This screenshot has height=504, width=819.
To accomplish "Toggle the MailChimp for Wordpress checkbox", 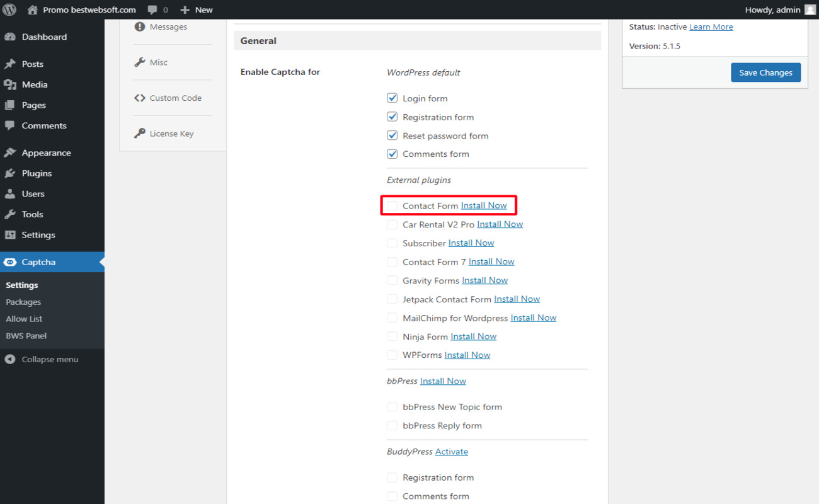I will coord(392,318).
